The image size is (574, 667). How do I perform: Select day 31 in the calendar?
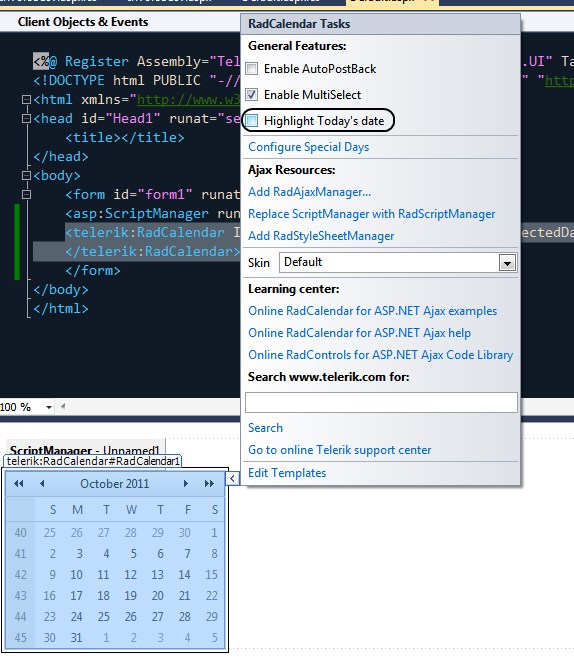[x=77, y=638]
